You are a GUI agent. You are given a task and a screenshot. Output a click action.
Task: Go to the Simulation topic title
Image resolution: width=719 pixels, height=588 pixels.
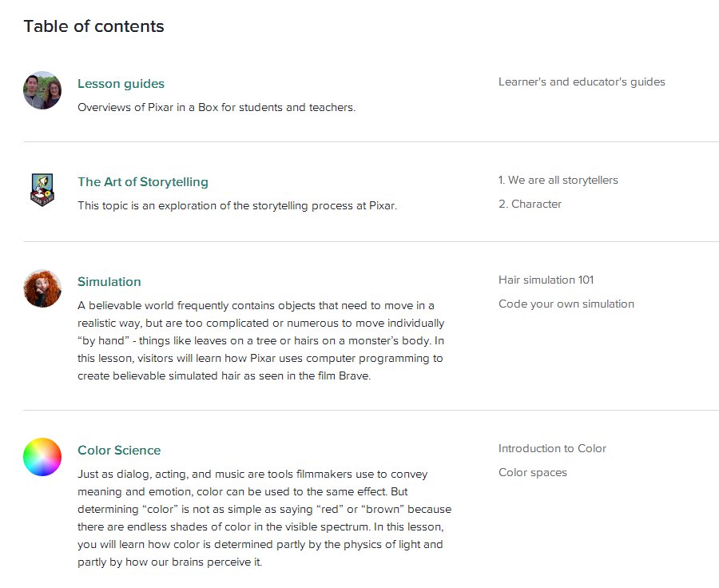109,282
